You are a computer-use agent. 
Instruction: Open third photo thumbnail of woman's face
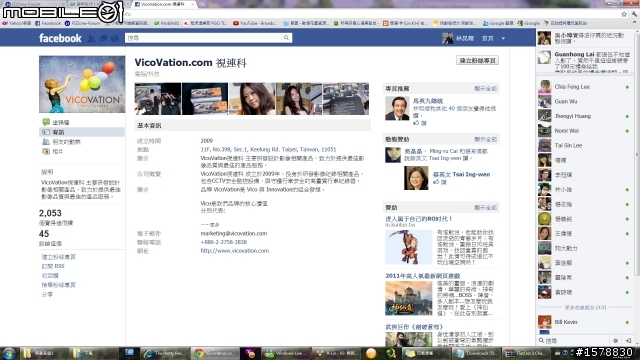(252, 99)
